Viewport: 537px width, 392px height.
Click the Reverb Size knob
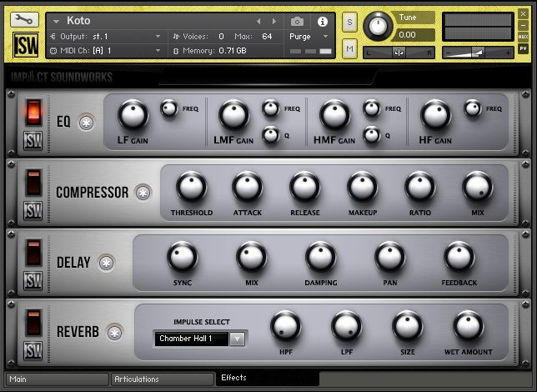pos(408,326)
